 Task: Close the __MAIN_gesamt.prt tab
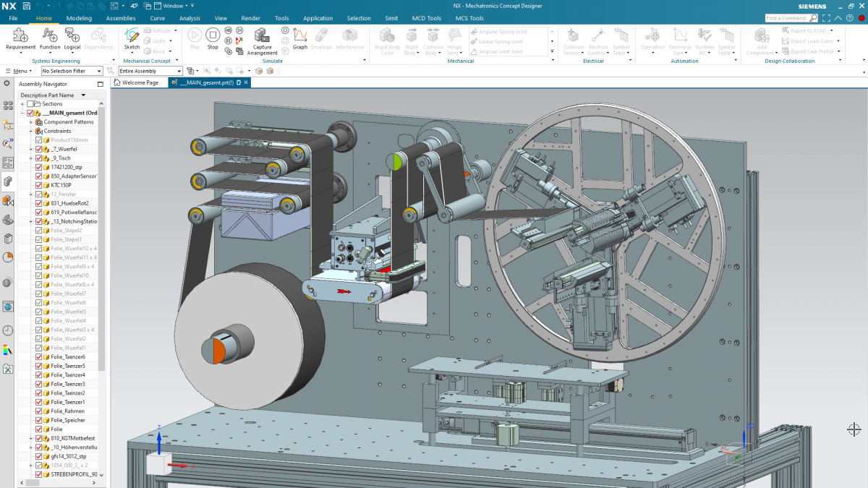[x=246, y=83]
